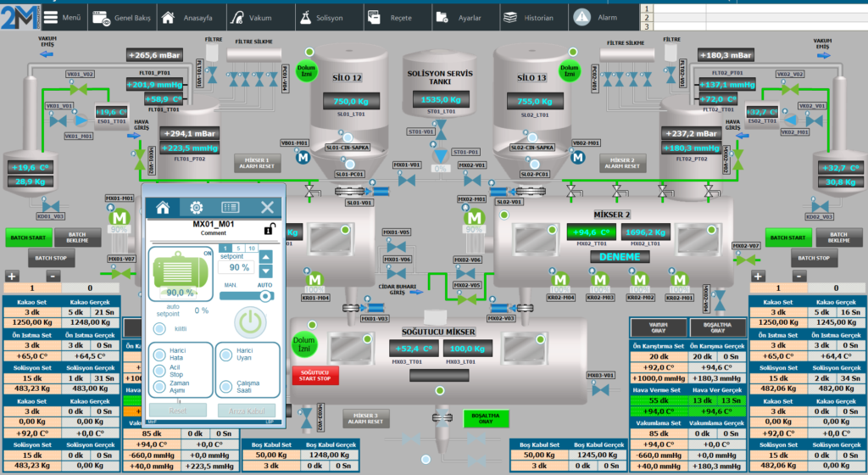This screenshot has width=868, height=475.
Task: Click SOĞUTUCU START STOP red button
Action: (315, 376)
